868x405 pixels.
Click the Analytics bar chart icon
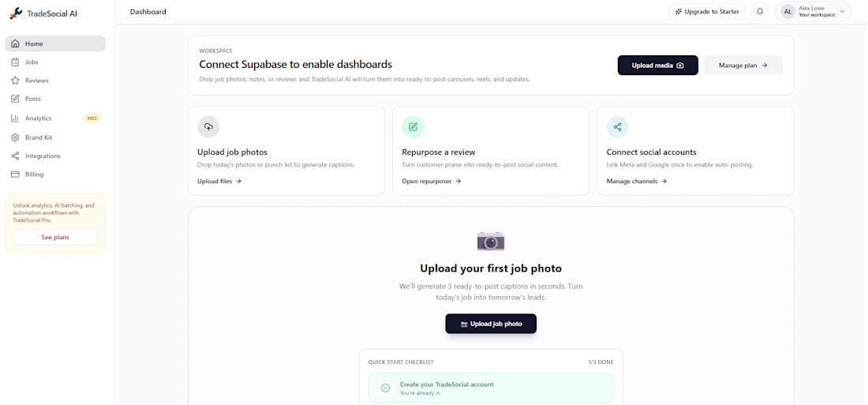coord(15,118)
